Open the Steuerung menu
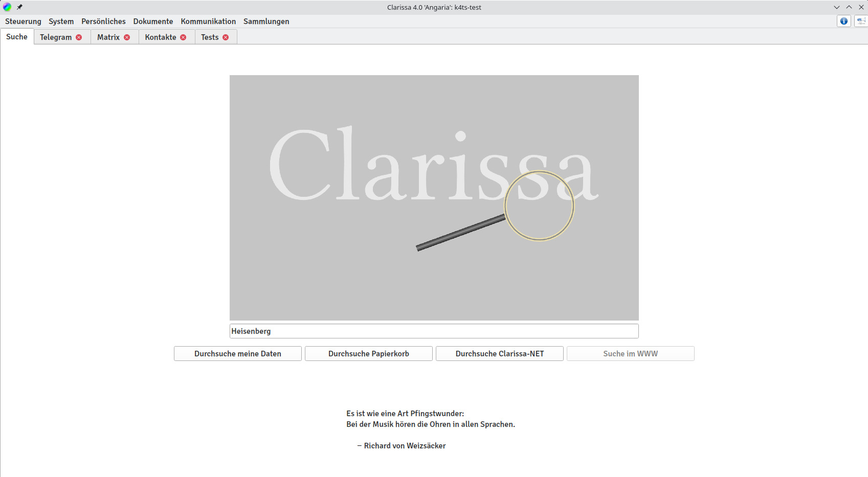868x477 pixels. pos(23,21)
